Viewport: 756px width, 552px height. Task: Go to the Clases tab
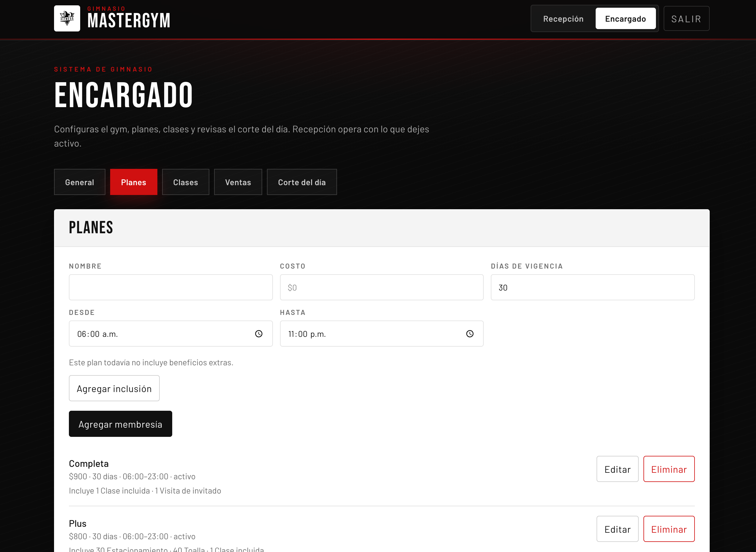186,182
